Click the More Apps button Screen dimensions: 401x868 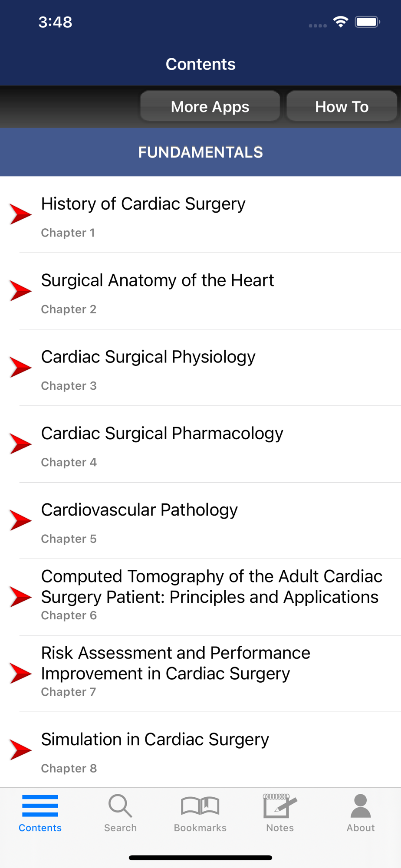(210, 106)
